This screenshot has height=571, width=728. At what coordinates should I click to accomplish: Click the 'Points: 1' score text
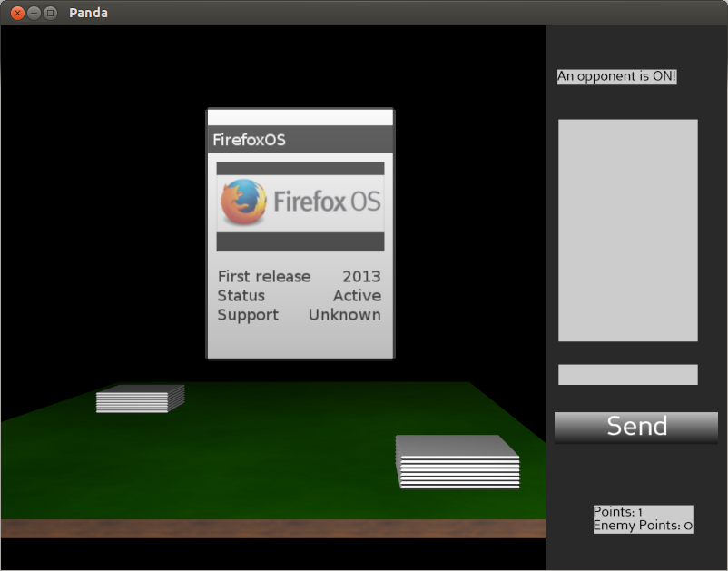coord(618,512)
